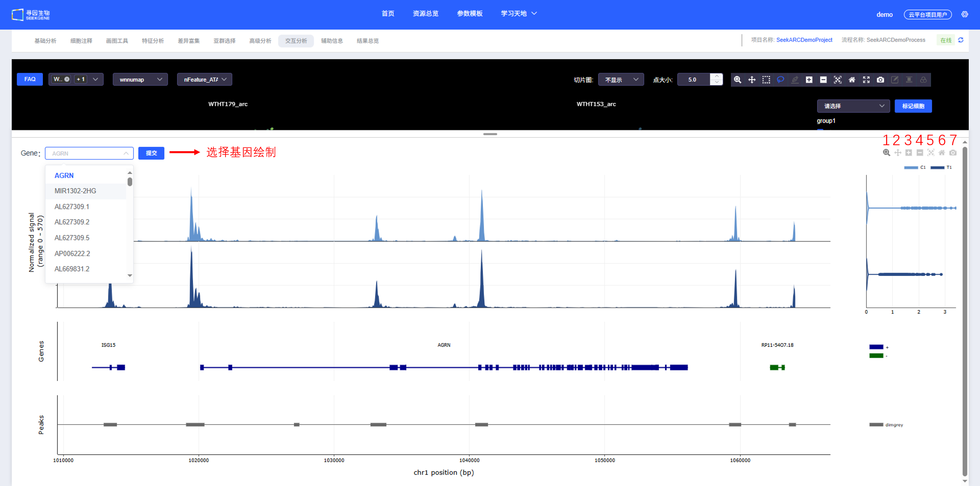This screenshot has height=486, width=980.
Task: Click the 点大小 5.0 input field
Action: tap(694, 79)
